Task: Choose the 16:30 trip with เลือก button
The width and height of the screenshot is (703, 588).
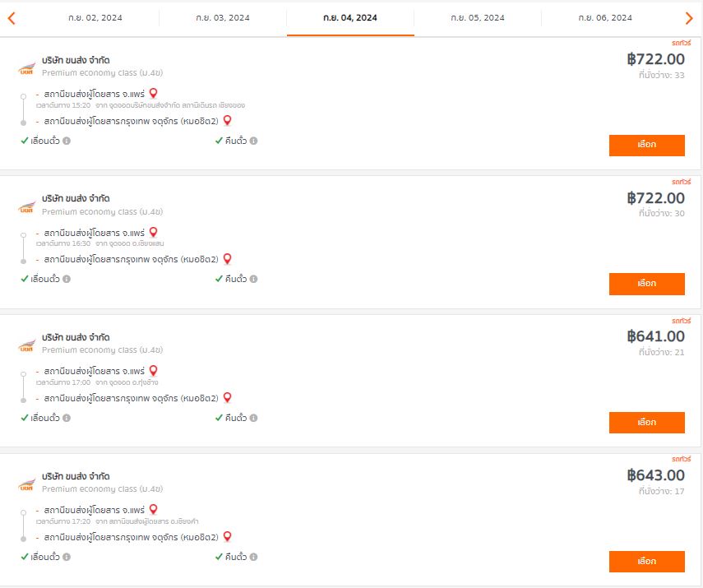Action: tap(646, 284)
